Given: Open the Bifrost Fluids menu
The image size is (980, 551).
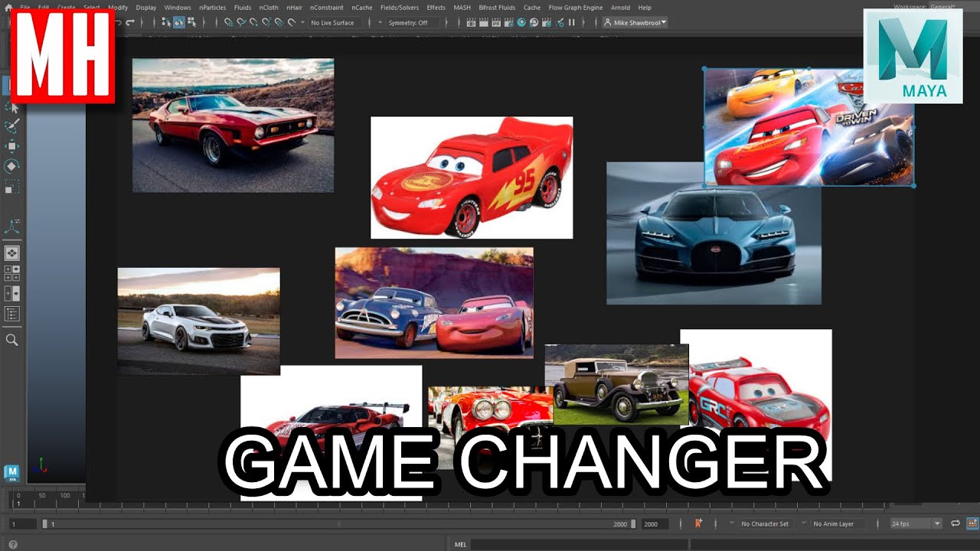Looking at the screenshot, I should 497,8.
